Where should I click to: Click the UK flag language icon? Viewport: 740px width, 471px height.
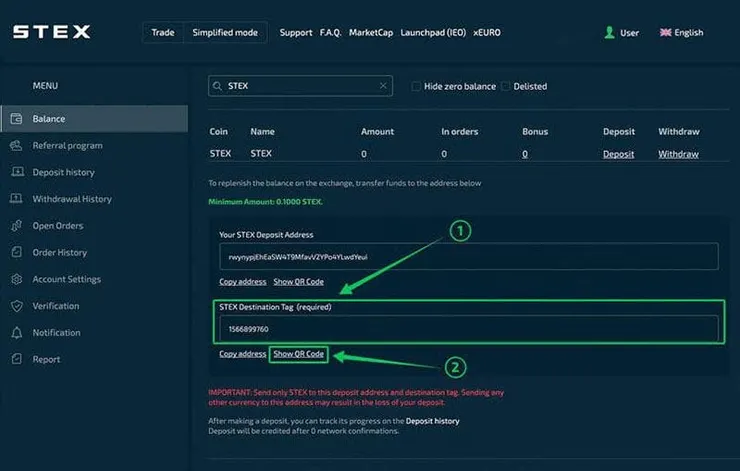(x=665, y=32)
